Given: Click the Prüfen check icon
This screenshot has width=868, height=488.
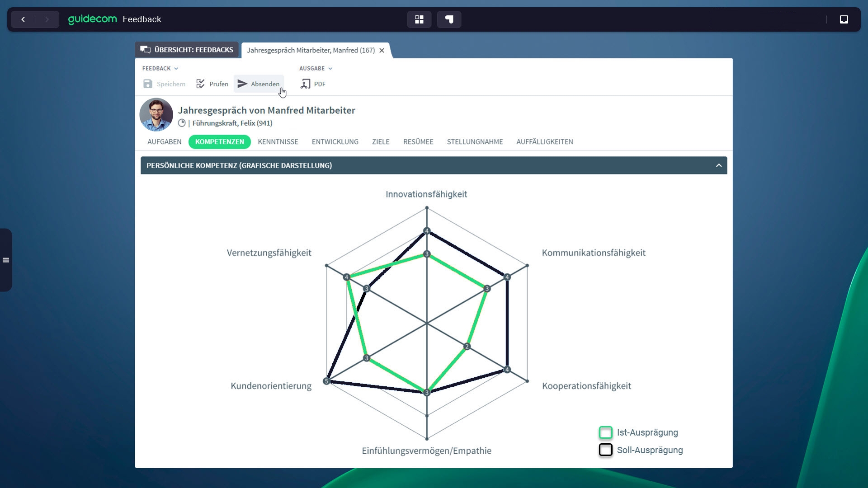Looking at the screenshot, I should click(201, 84).
